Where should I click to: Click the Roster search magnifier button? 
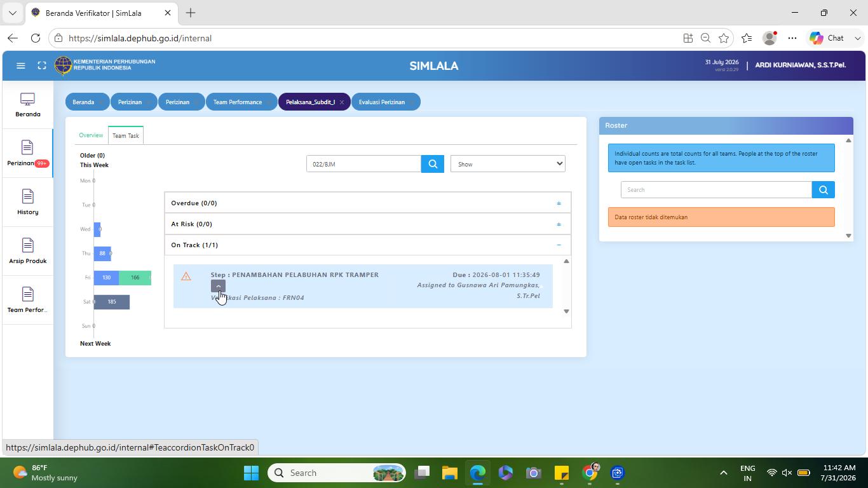pos(823,189)
